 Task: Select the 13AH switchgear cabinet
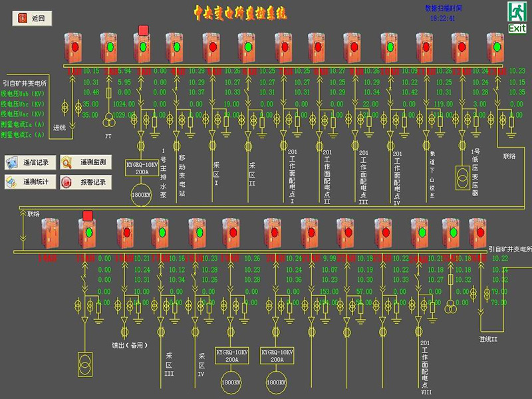click(x=495, y=47)
